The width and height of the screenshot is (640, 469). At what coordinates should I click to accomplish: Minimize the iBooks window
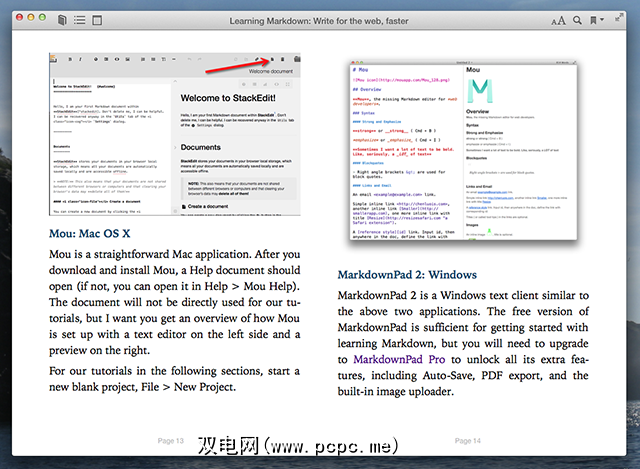[x=31, y=17]
